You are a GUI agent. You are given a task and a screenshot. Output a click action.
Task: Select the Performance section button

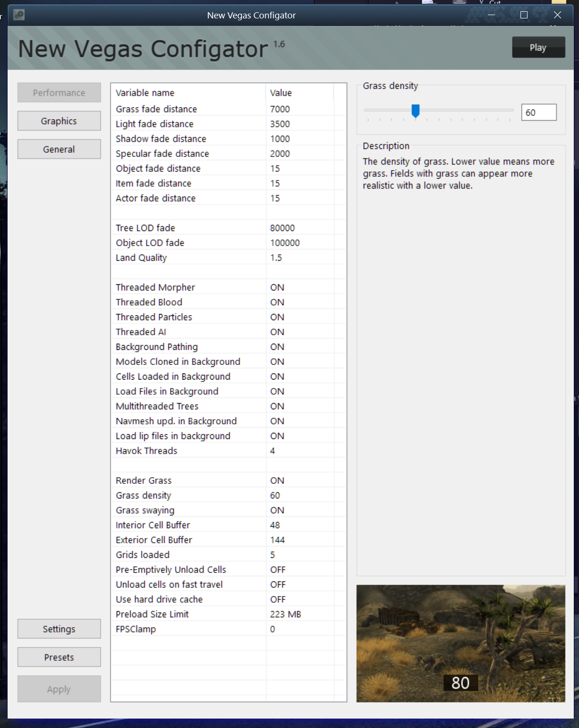pos(59,92)
